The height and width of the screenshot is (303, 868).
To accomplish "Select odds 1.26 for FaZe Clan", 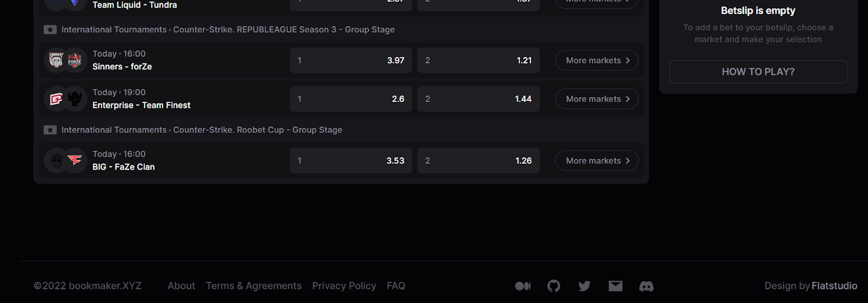I will point(478,160).
